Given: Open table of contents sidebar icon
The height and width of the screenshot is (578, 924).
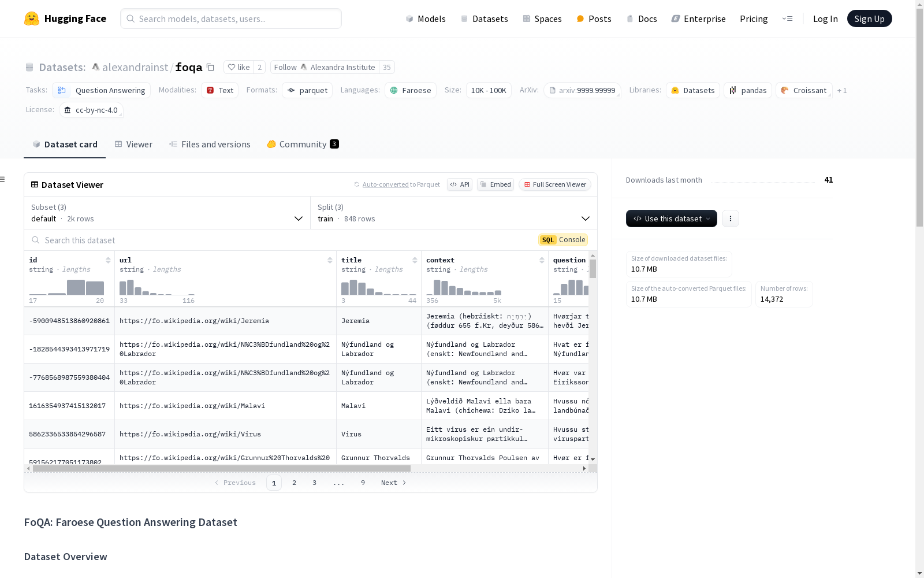Looking at the screenshot, I should (x=2, y=179).
